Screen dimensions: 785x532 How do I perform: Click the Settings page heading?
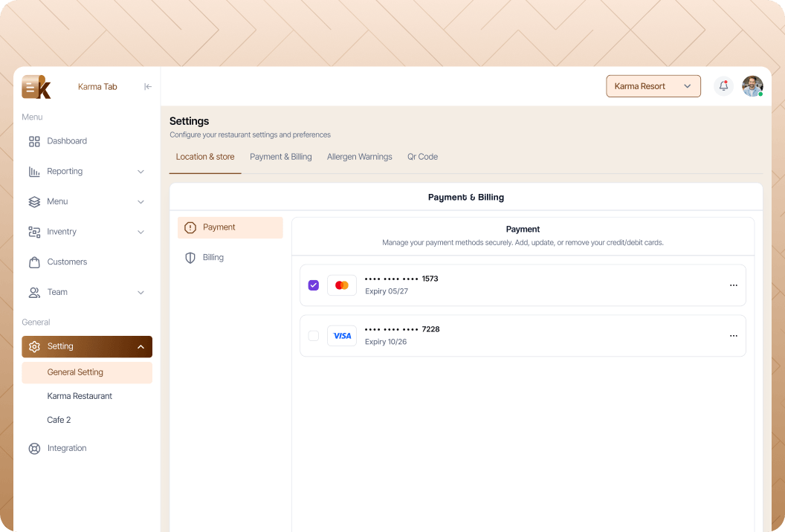click(x=190, y=121)
